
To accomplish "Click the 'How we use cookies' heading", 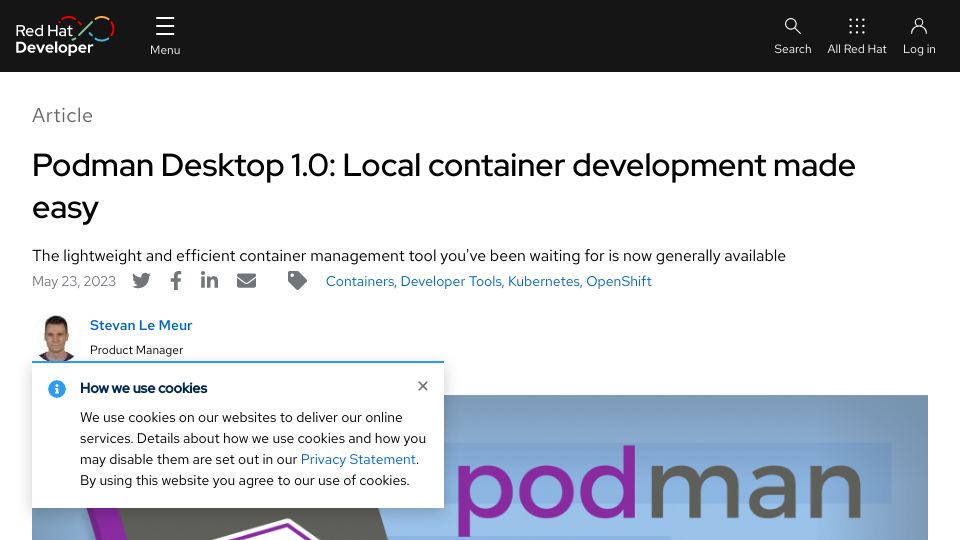I will click(143, 388).
